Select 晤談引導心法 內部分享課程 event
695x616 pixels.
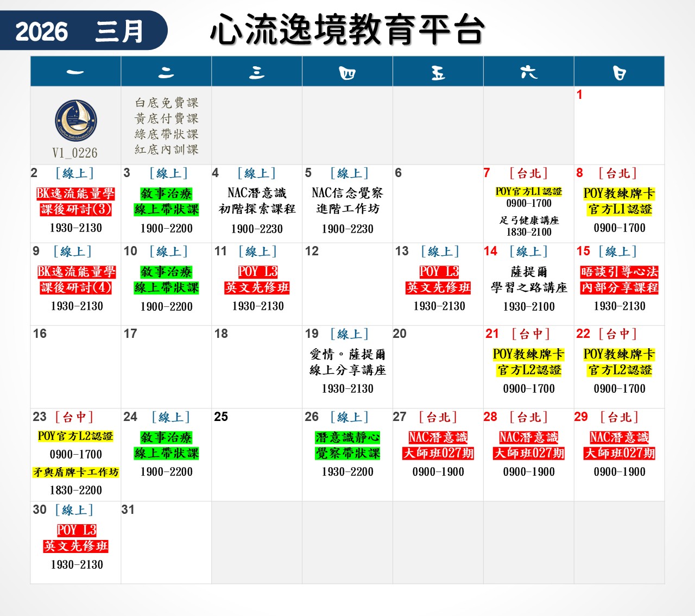pos(619,280)
